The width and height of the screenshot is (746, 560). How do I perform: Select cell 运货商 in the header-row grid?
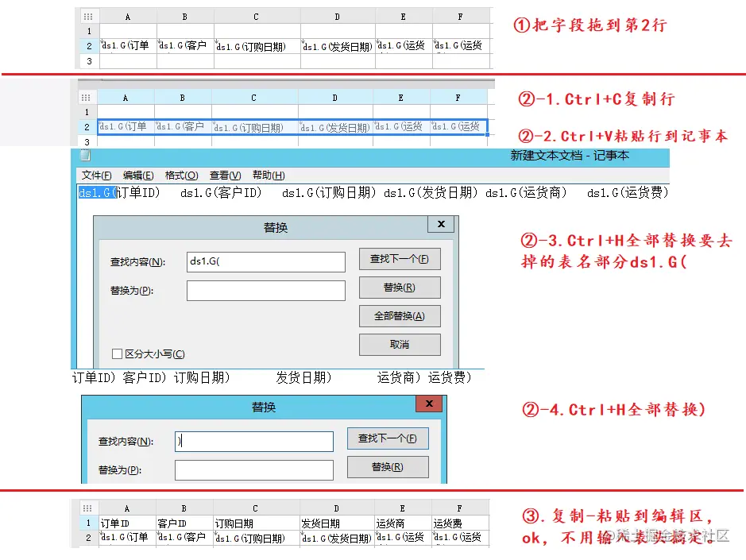coord(404,523)
